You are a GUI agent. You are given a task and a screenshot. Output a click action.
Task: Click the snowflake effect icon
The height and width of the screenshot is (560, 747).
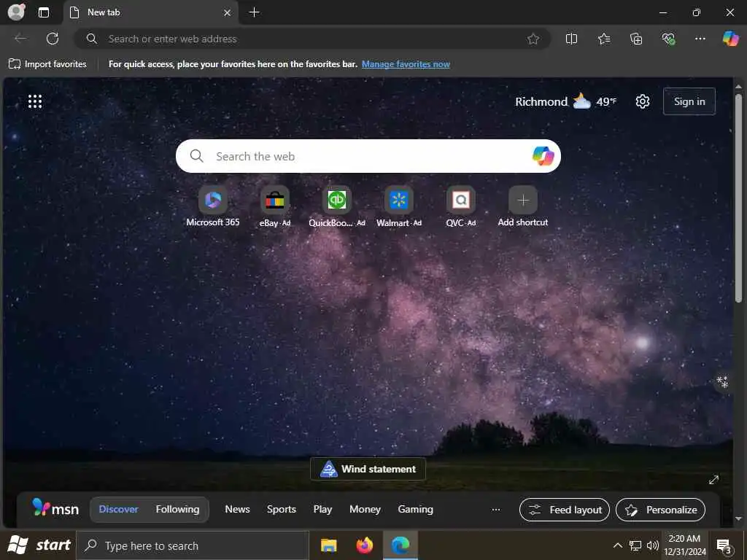pos(722,382)
